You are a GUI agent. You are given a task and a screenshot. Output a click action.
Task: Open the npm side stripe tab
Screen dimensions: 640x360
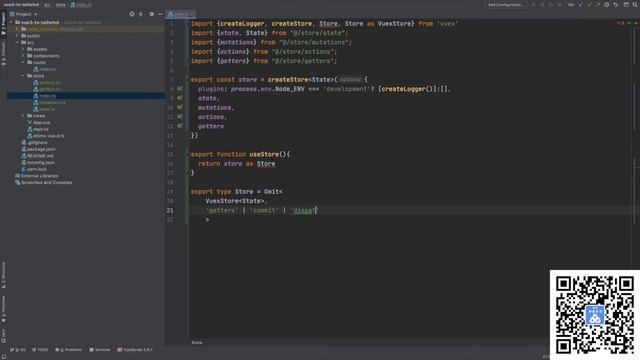pyautogui.click(x=4, y=336)
